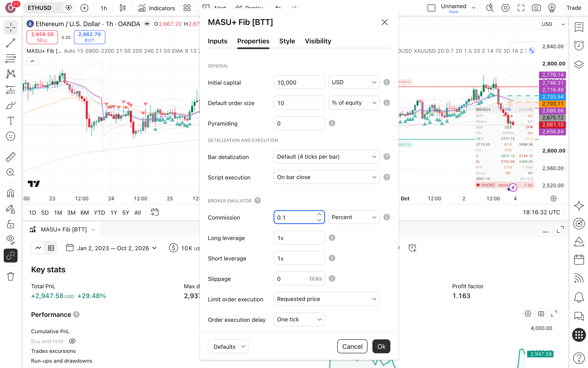Open the economic calendar sidebar icon
This screenshot has height=368, width=588.
tap(579, 259)
